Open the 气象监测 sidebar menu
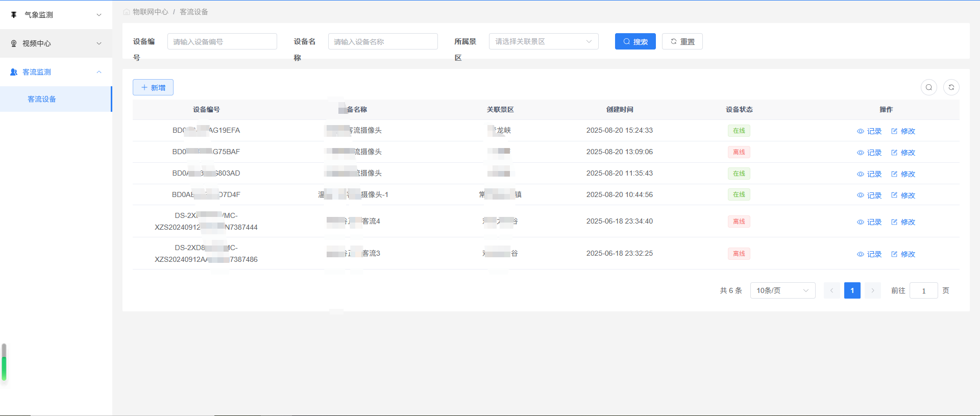980x416 pixels. [56, 15]
